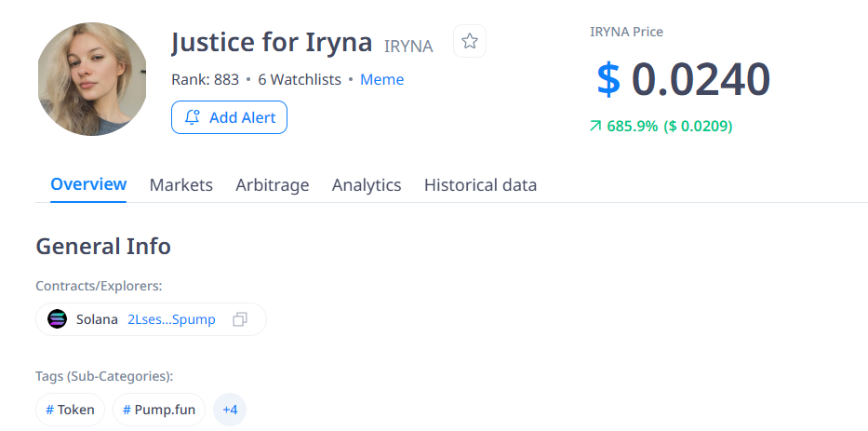Open the 2Lses...Spump contract explorer link
The width and height of the screenshot is (868, 431).
point(171,319)
